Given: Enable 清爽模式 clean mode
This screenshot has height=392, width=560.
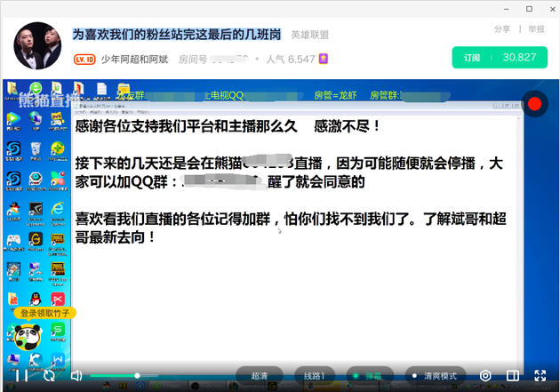Looking at the screenshot, I should tap(435, 376).
